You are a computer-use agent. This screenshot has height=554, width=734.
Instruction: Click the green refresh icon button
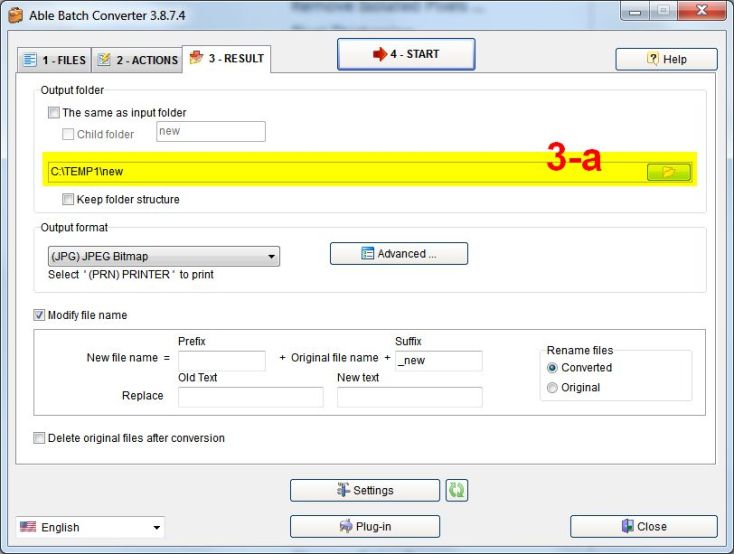[456, 490]
